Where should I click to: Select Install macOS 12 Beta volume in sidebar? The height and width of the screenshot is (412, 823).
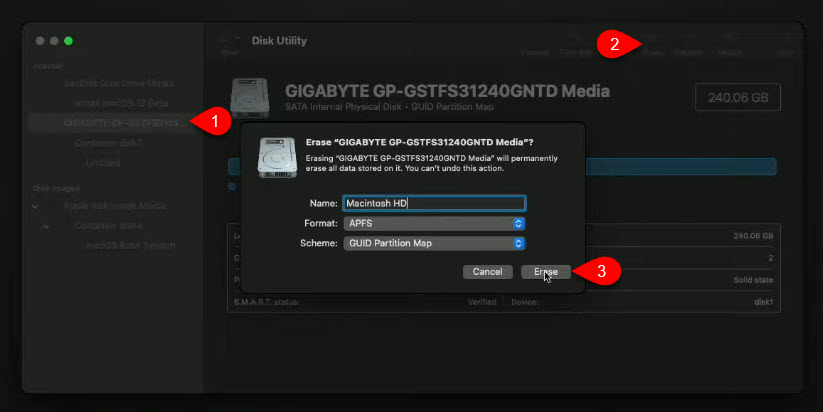tap(121, 103)
